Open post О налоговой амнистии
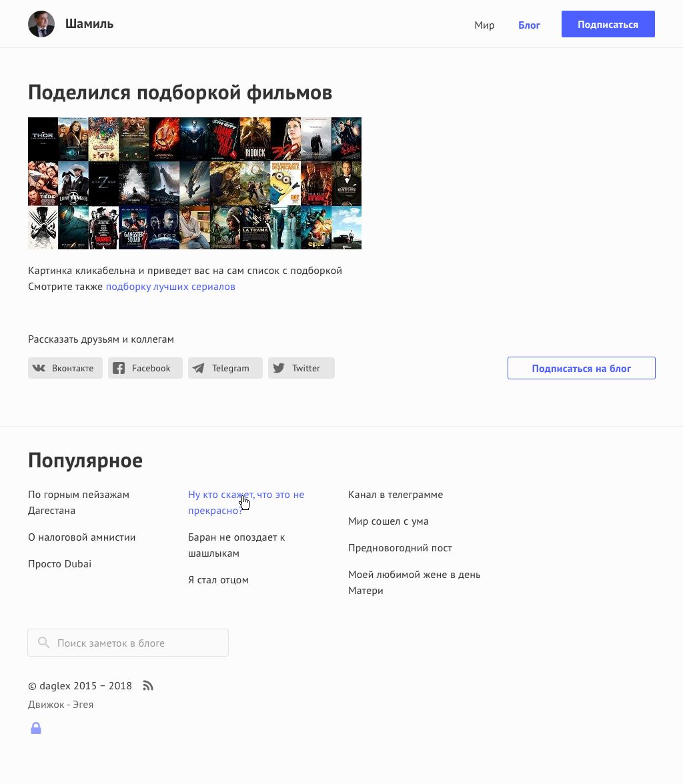Screen dimensions: 683x784 point(81,537)
